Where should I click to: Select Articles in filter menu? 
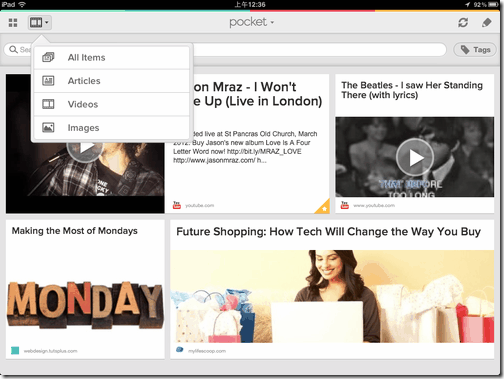point(112,81)
